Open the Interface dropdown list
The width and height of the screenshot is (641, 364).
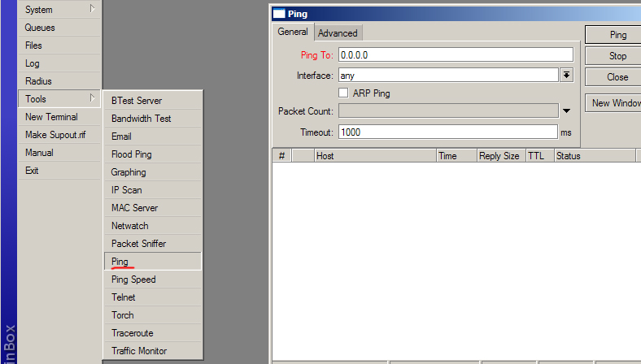[x=566, y=75]
